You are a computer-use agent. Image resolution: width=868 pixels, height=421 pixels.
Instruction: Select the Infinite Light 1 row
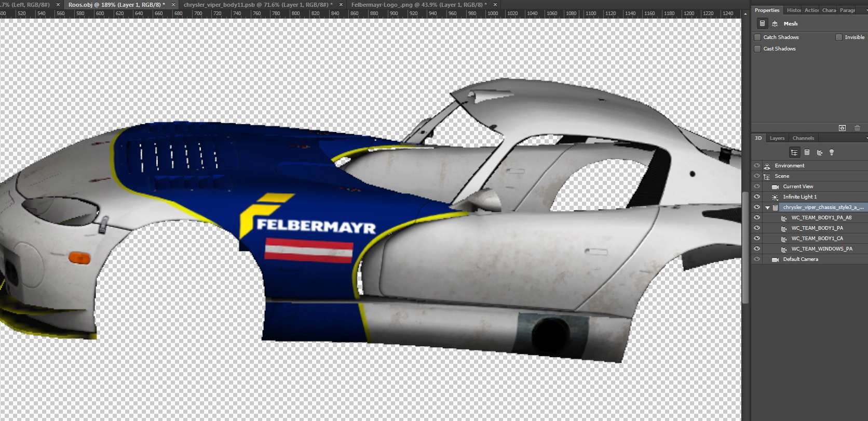pos(809,197)
